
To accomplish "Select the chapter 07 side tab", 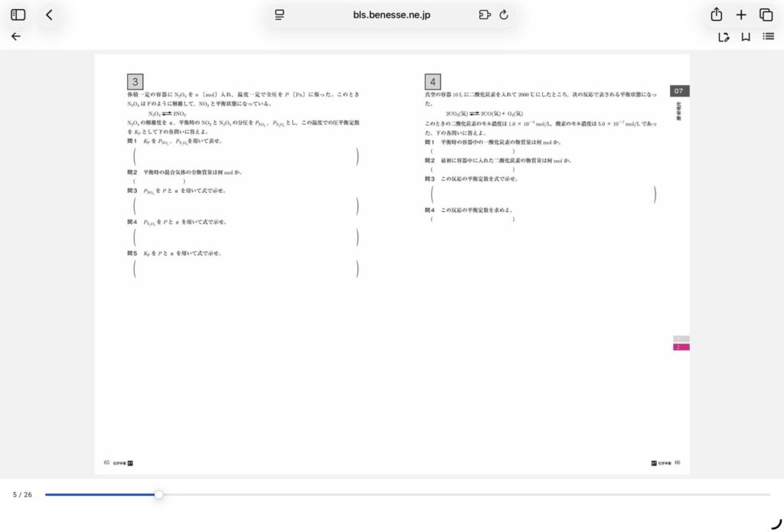I will click(679, 91).
